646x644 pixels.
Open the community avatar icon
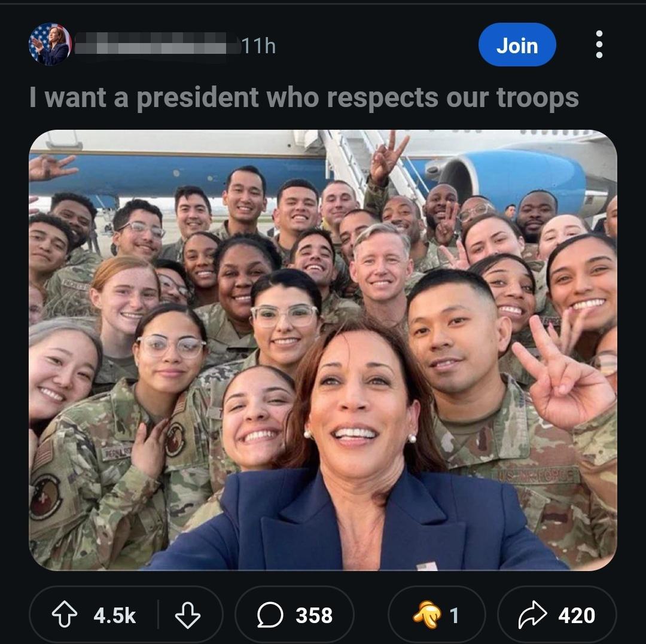click(50, 44)
